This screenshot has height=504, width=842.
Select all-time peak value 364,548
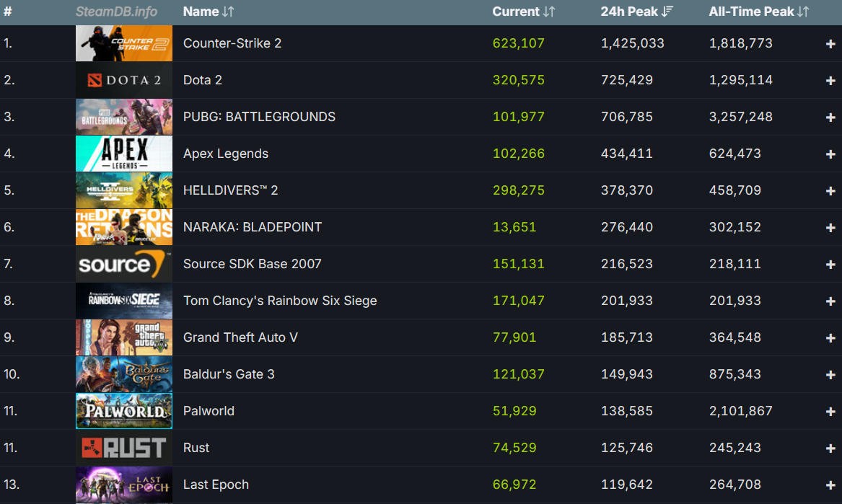[735, 337]
